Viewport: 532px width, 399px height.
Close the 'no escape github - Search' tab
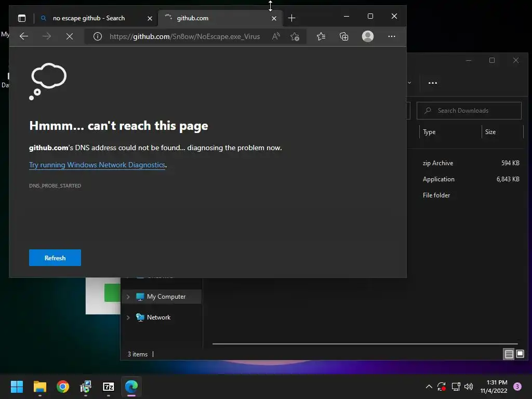pyautogui.click(x=150, y=18)
